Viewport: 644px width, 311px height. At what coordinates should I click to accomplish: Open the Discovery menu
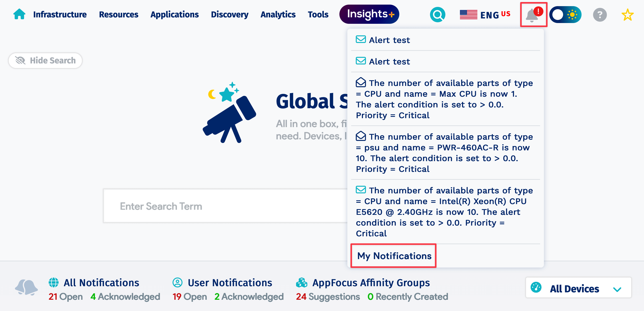click(x=230, y=15)
